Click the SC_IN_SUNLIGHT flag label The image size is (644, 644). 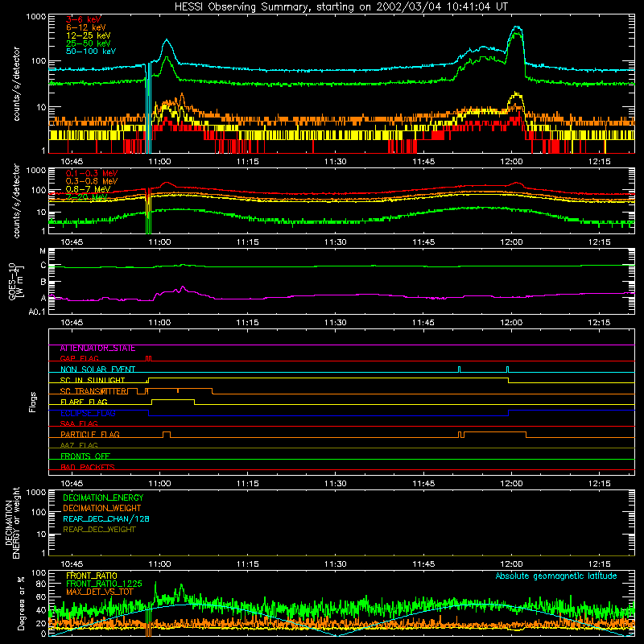(x=93, y=380)
